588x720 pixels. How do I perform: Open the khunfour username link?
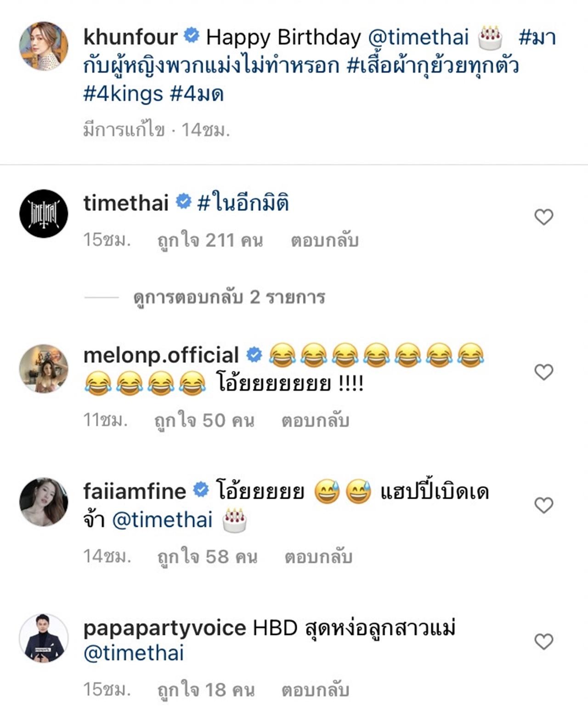pos(130,37)
